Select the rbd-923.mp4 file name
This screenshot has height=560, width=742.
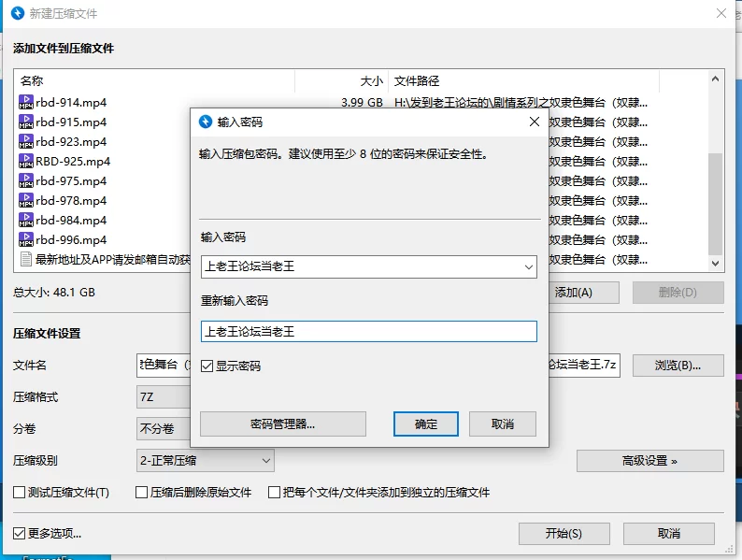[x=71, y=141]
